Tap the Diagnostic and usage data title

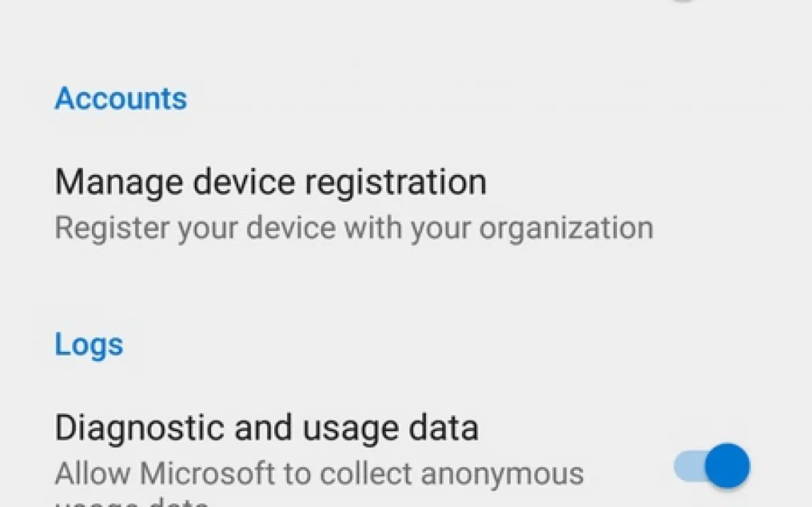tap(266, 428)
